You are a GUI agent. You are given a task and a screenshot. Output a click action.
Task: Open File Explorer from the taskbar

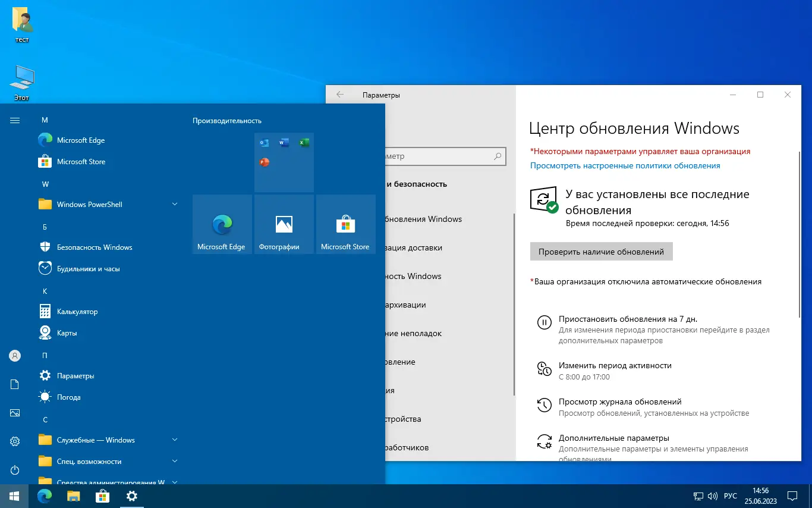tap(73, 496)
